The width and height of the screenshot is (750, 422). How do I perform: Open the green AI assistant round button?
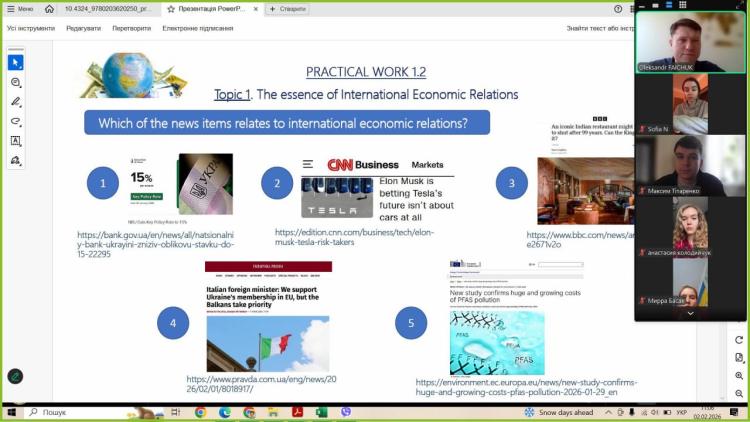tap(15, 377)
